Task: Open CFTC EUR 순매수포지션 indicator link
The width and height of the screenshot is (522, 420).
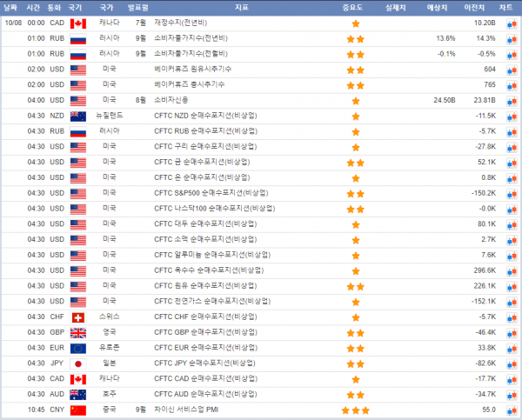Action: click(204, 348)
